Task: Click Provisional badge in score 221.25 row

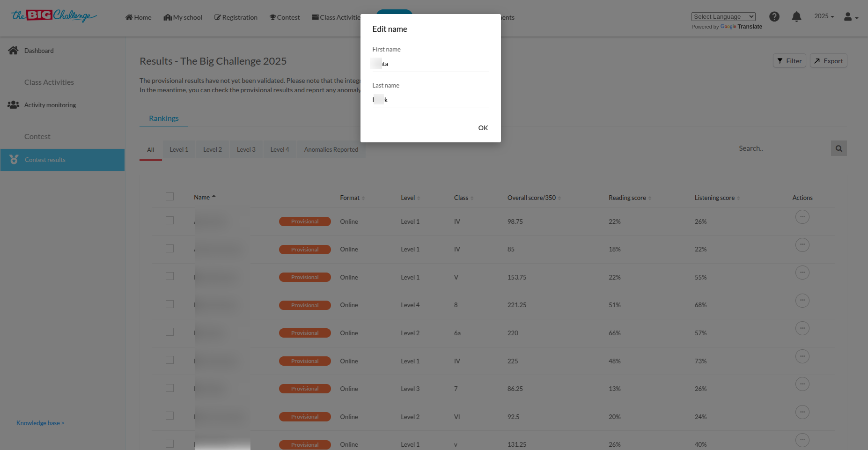Action: point(305,305)
